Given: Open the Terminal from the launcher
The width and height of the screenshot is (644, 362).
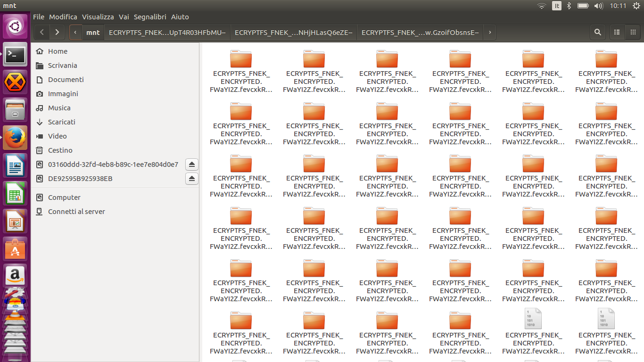Looking at the screenshot, I should pyautogui.click(x=15, y=55).
